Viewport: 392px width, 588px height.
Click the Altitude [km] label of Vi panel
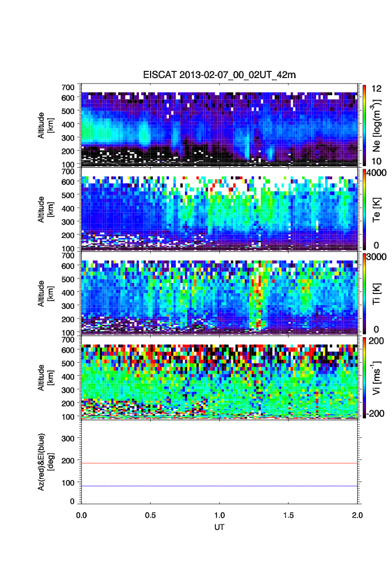[x=46, y=378]
